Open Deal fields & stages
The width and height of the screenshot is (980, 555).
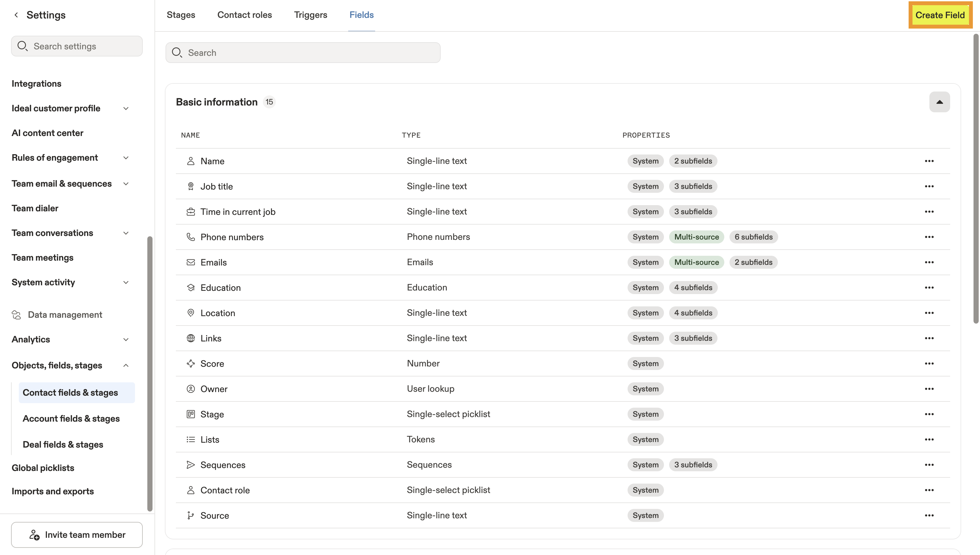63,444
